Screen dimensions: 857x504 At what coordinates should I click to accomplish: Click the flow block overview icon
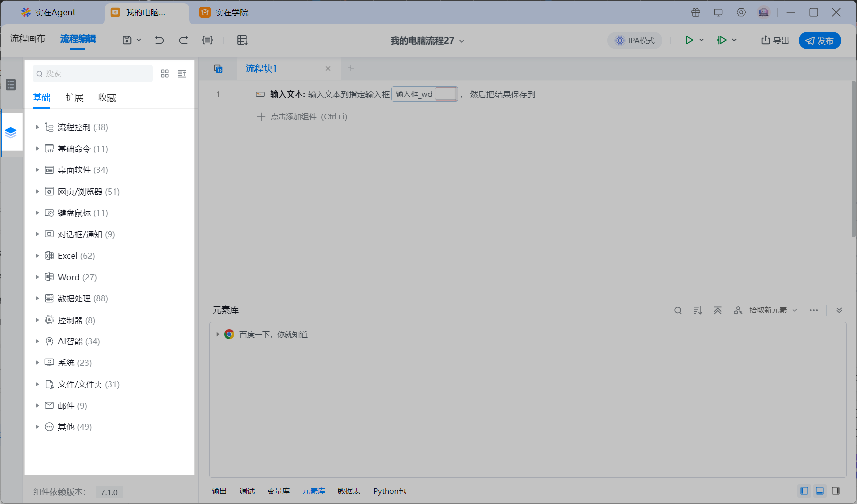click(218, 69)
